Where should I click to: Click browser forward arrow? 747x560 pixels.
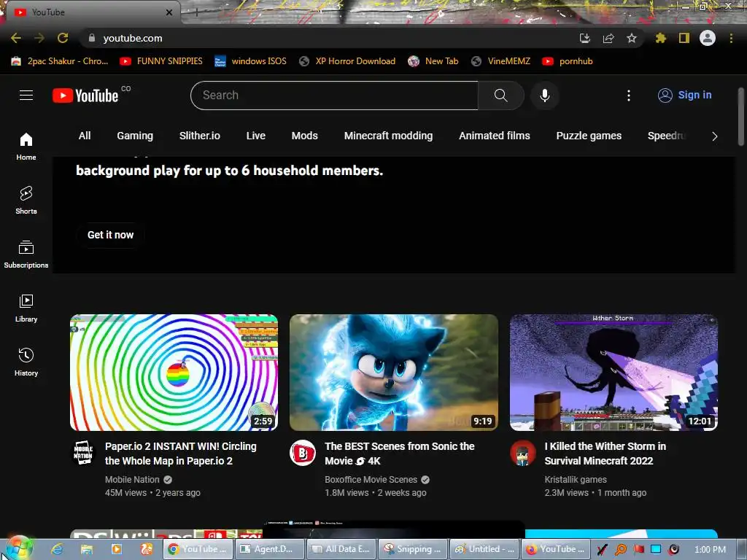point(39,38)
